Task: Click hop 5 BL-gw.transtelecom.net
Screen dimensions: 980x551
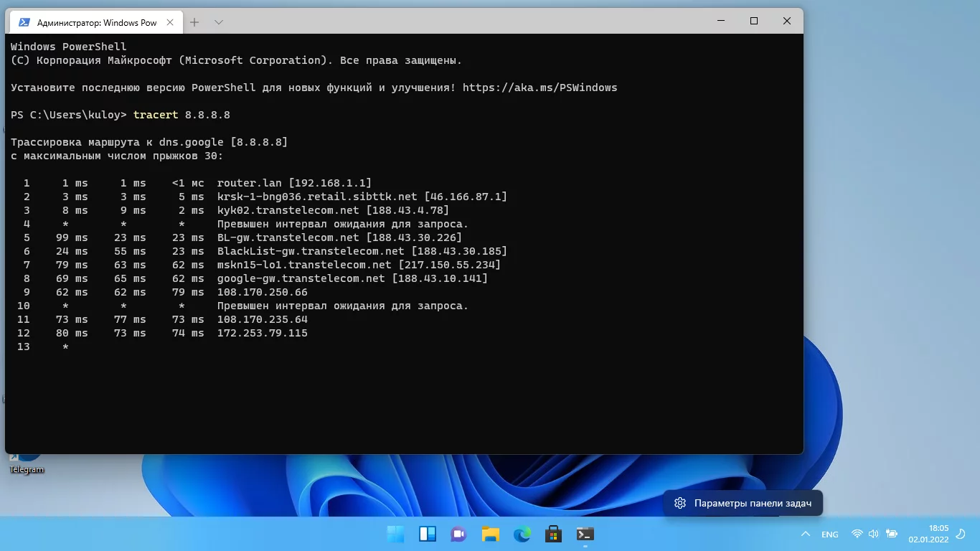Action: [339, 237]
